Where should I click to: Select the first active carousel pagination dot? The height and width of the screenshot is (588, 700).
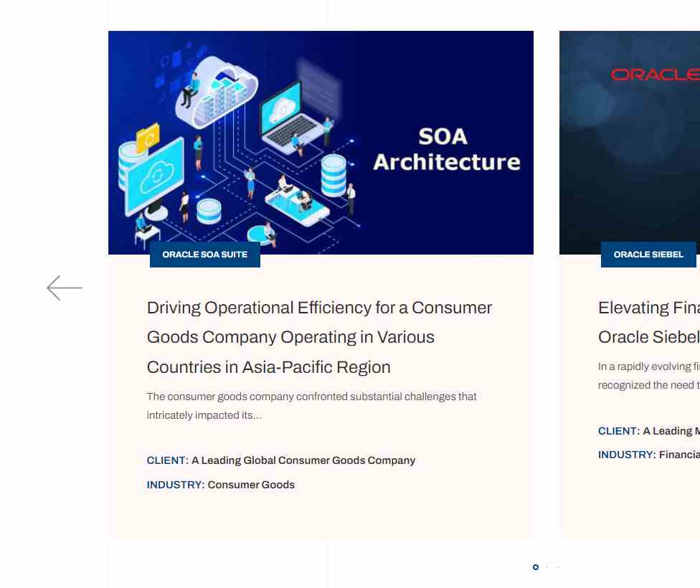(536, 567)
